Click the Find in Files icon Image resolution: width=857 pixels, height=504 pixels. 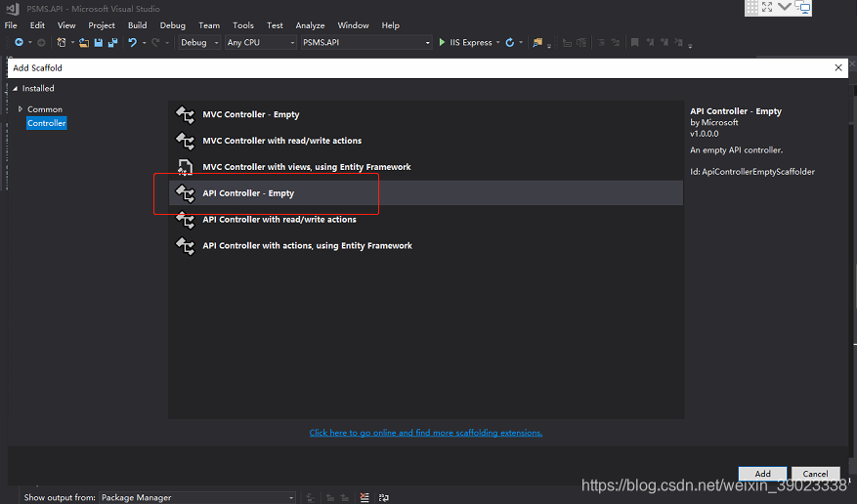(537, 43)
